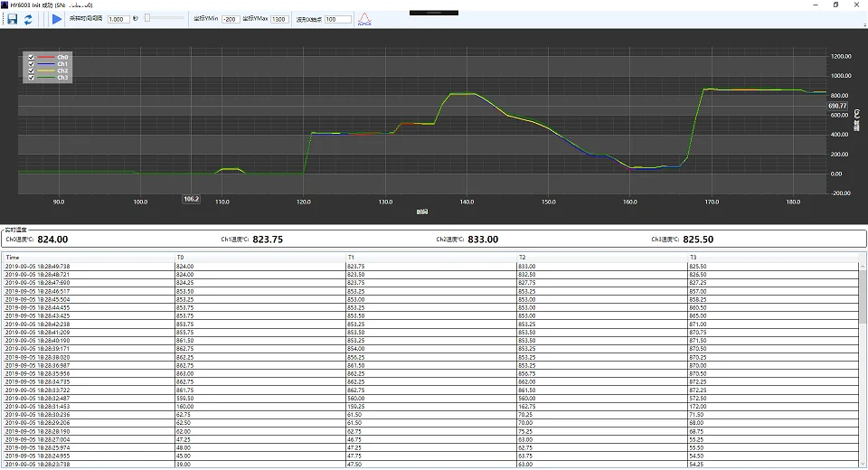Click the table scrollbar up arrow
868x470 pixels.
click(x=863, y=267)
